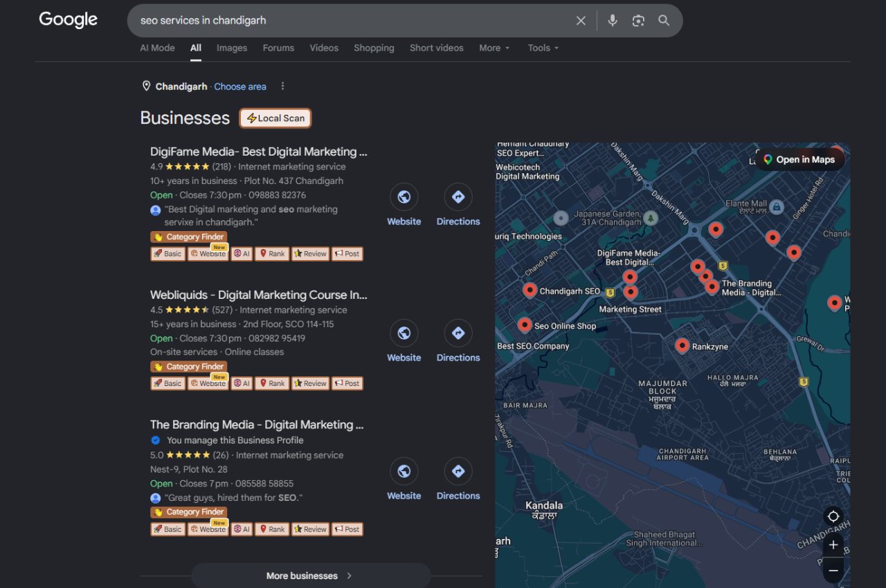
Task: Get directions to Webliquids
Action: click(458, 333)
